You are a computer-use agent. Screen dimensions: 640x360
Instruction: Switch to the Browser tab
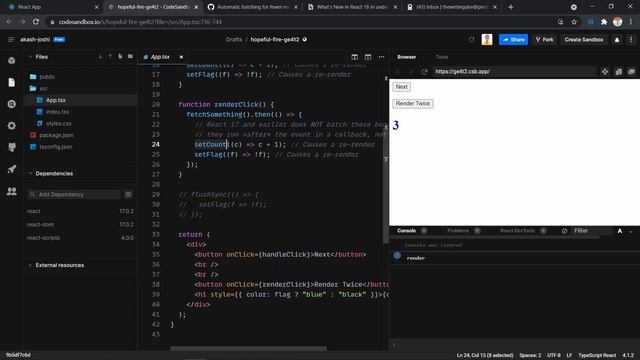(407, 57)
